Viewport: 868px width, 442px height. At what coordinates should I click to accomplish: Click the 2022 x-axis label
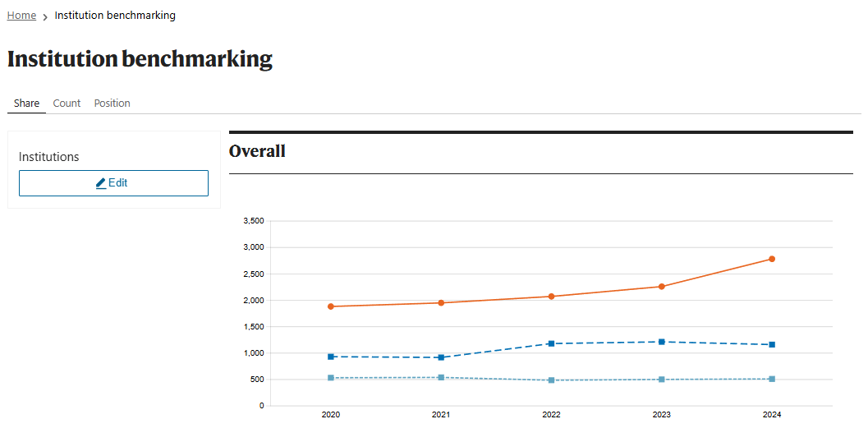pos(551,414)
